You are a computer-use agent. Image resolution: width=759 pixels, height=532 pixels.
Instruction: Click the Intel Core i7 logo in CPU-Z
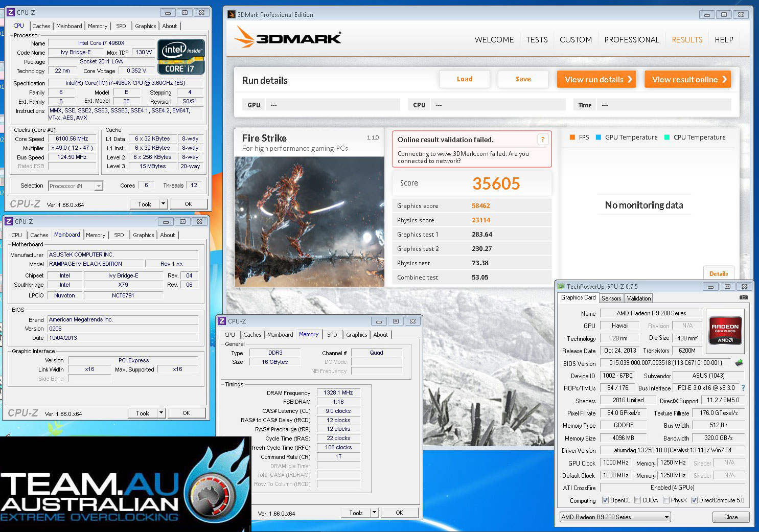181,57
